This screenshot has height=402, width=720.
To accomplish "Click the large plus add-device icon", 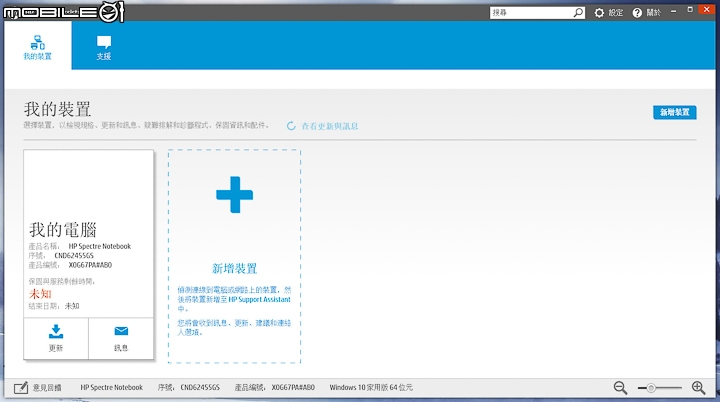I will click(x=235, y=195).
